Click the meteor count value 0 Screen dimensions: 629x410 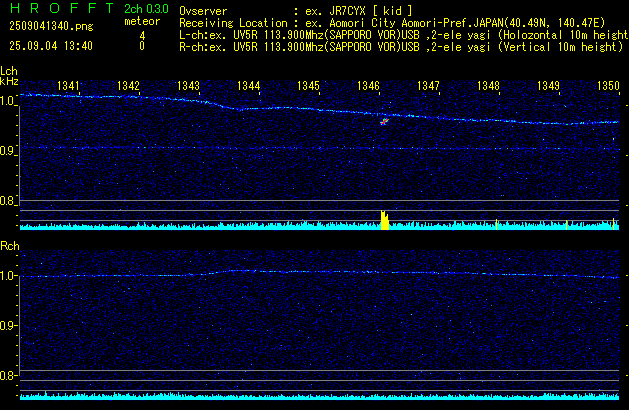(142, 46)
